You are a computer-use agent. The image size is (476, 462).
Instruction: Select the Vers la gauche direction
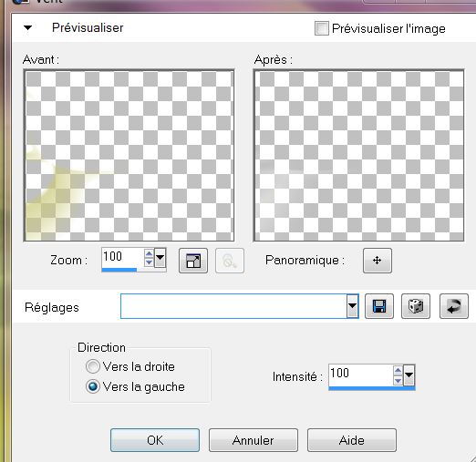point(93,386)
